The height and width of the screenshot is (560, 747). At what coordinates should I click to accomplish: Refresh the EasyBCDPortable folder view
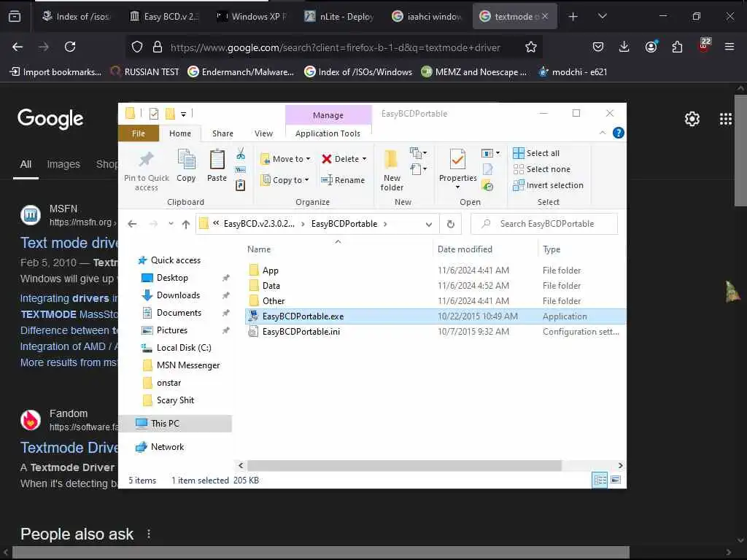coord(451,224)
